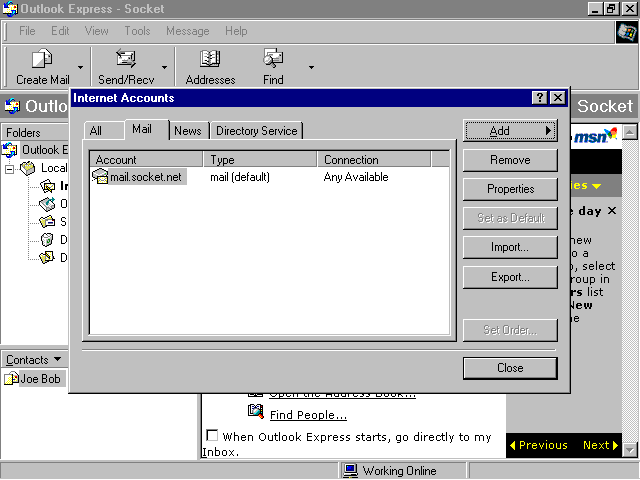
Task: Close the Tip of the day pane
Action: point(611,211)
